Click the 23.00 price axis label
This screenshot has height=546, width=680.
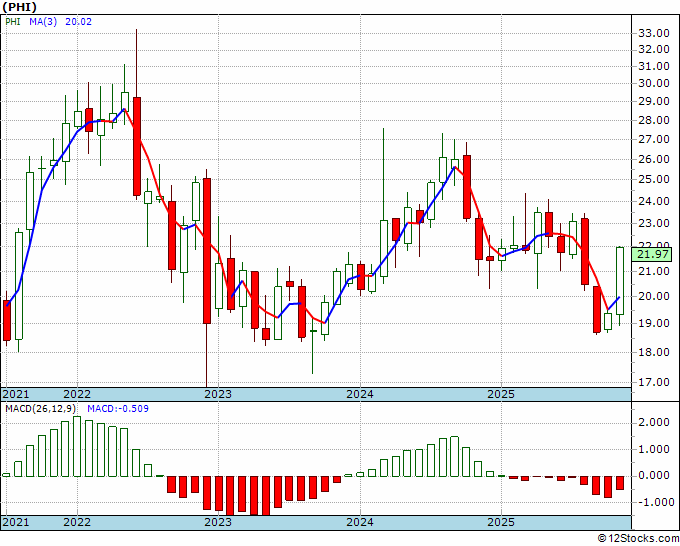[x=654, y=223]
